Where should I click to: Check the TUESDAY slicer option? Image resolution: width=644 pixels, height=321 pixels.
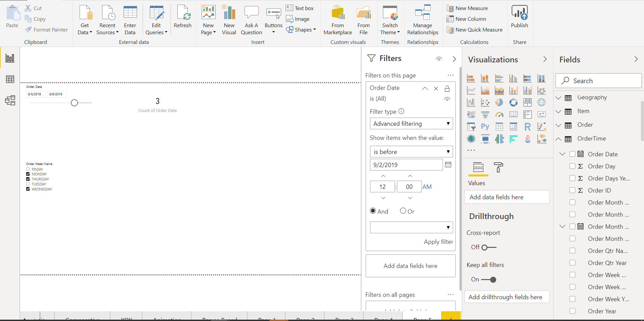(28, 184)
